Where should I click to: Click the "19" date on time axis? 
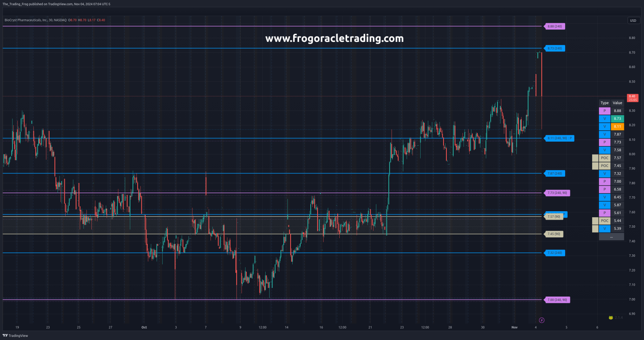point(17,328)
